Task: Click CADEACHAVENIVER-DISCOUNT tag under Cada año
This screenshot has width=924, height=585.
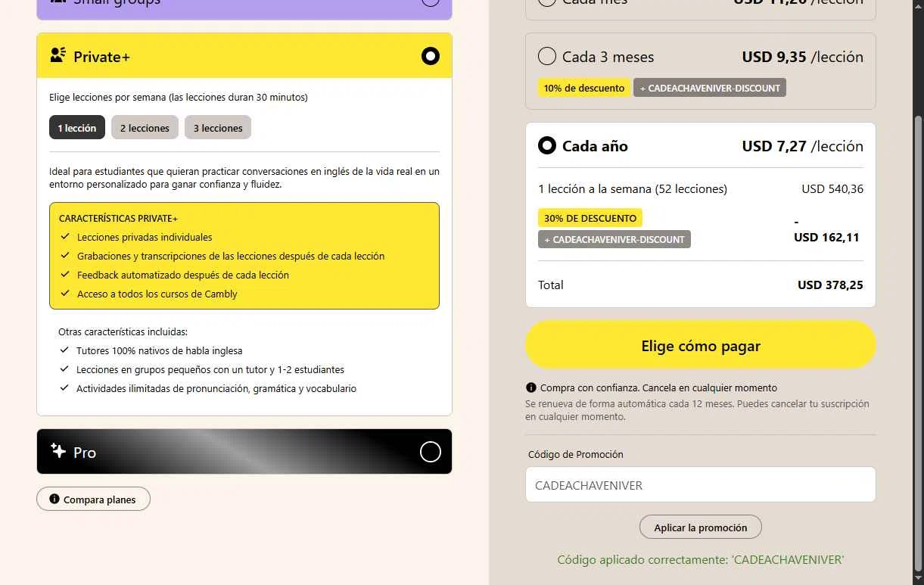Action: click(614, 239)
